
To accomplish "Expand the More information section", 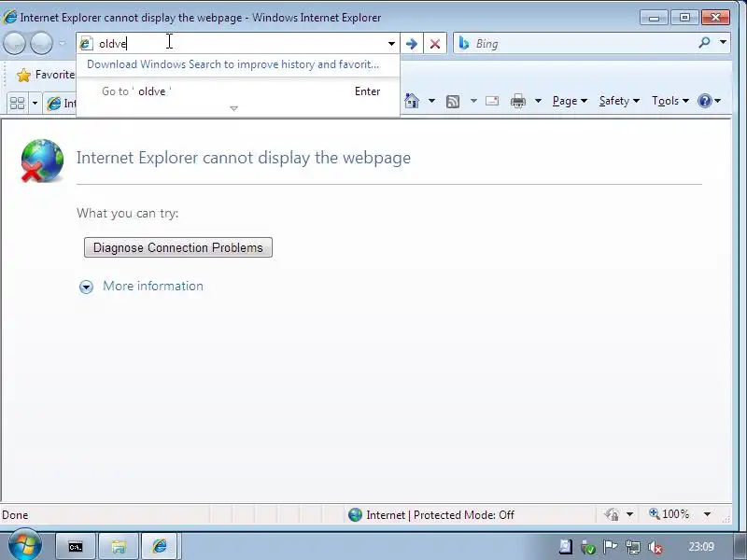I will [x=86, y=287].
